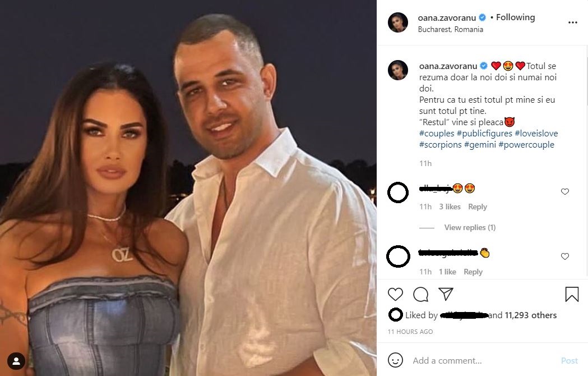Open oana.zavoranu profile in header
588x376 pixels.
[447, 17]
